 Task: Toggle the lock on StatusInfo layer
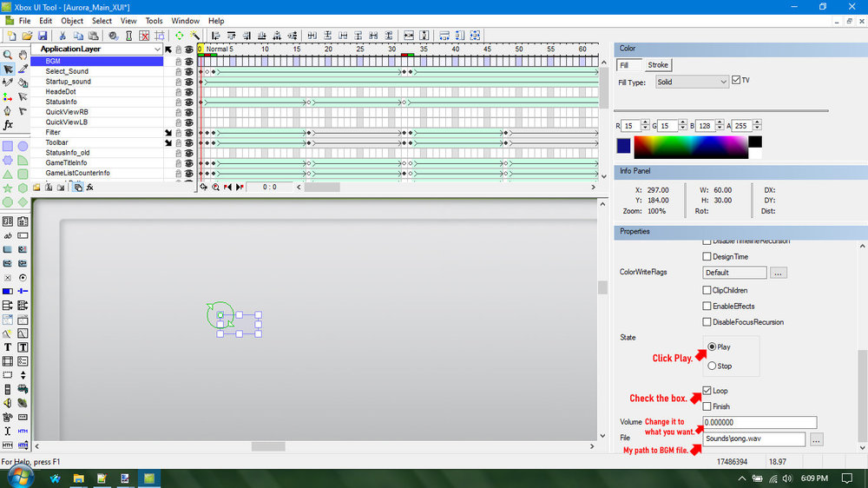[x=178, y=102]
